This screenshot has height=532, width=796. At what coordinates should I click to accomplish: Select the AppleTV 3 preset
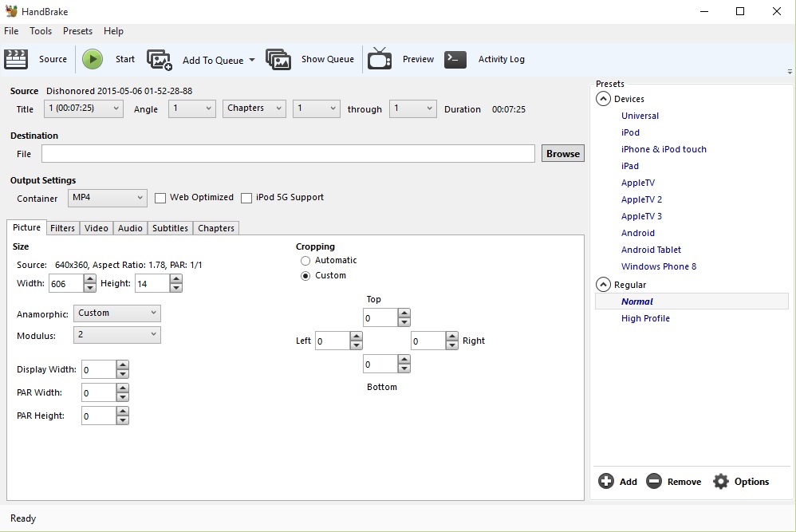pos(641,216)
